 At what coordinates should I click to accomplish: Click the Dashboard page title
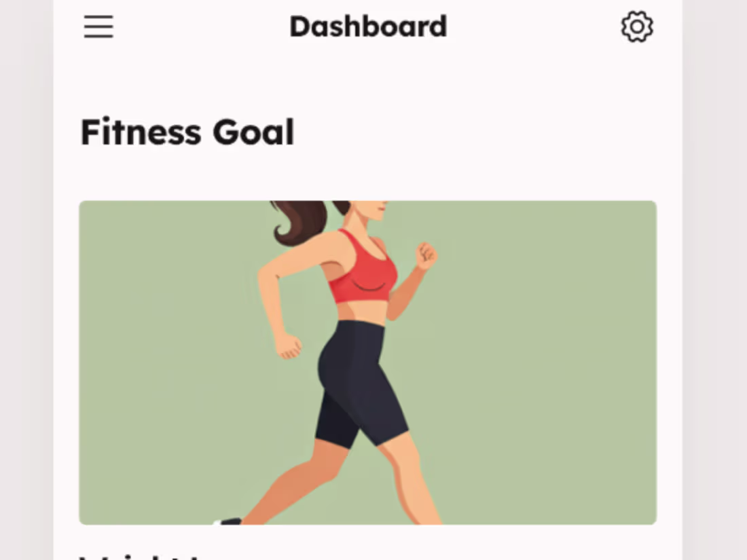[x=368, y=26]
